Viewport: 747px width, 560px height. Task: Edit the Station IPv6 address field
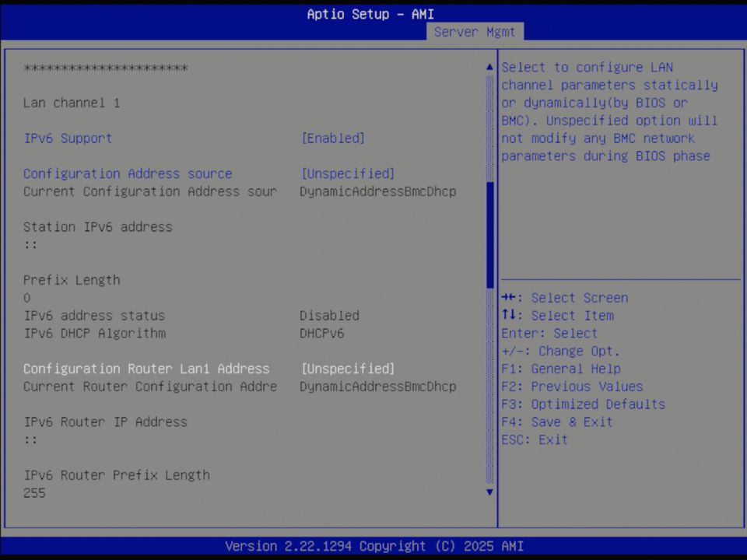[x=97, y=226]
